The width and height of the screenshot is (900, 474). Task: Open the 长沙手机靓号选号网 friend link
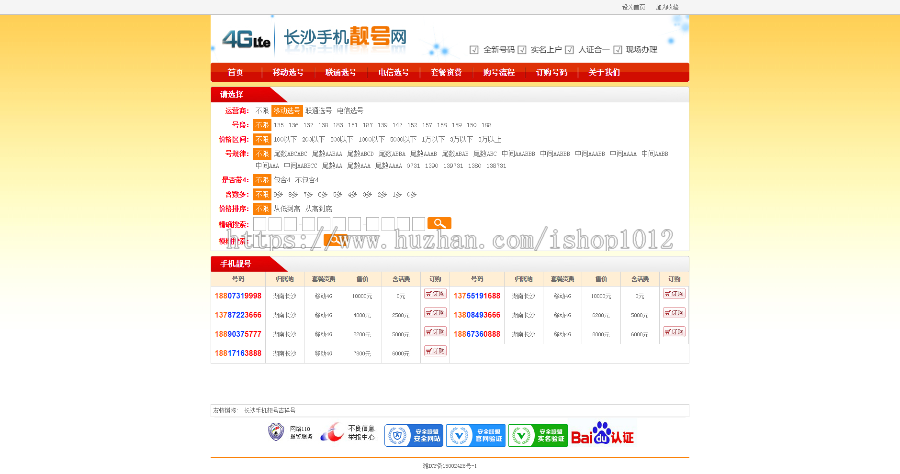(270, 410)
